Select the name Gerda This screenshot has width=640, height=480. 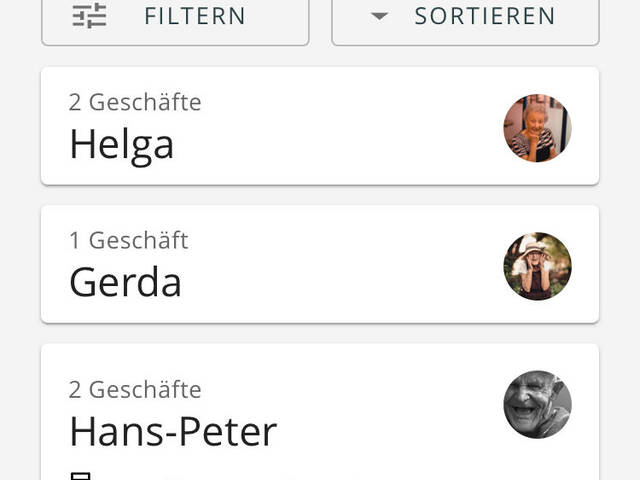coord(125,283)
